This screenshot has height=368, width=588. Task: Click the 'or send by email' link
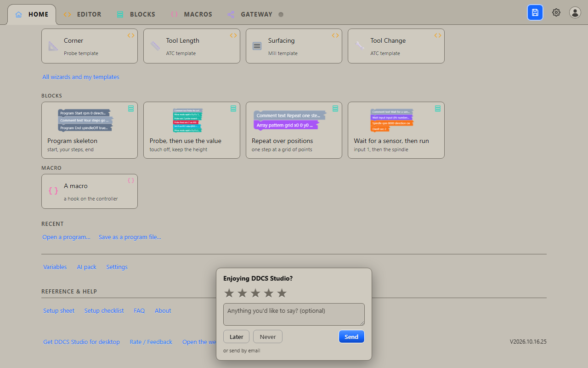(x=242, y=351)
